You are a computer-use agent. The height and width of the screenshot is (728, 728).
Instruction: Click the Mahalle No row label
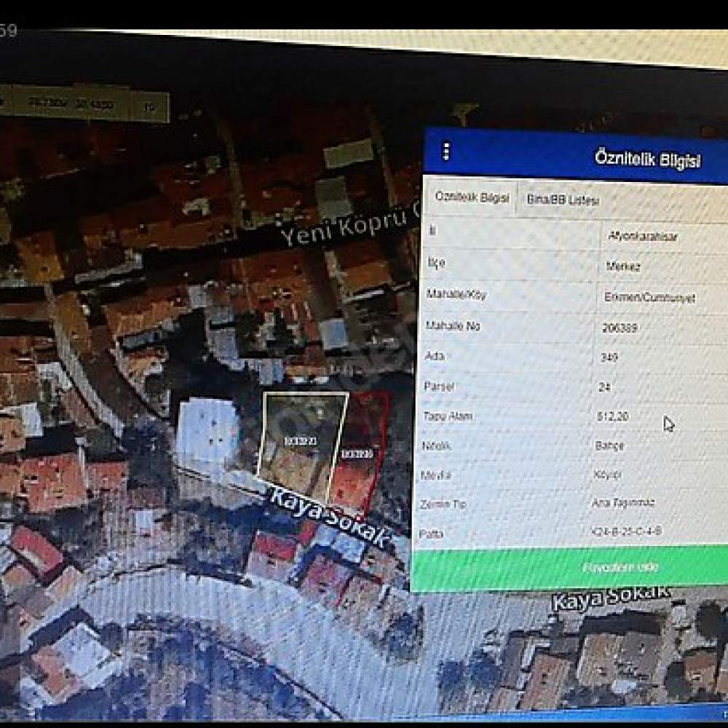(452, 325)
